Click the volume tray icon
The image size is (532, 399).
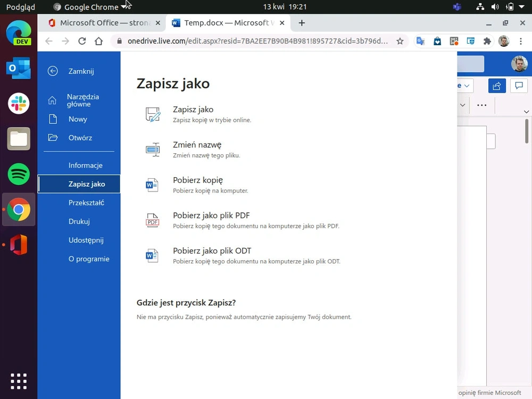(x=495, y=7)
